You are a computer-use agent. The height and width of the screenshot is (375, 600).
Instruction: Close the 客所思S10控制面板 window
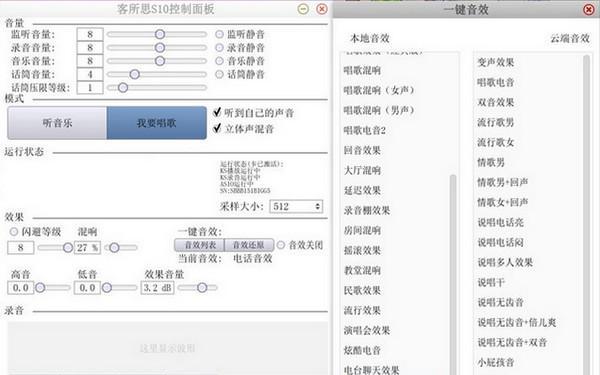coord(322,9)
